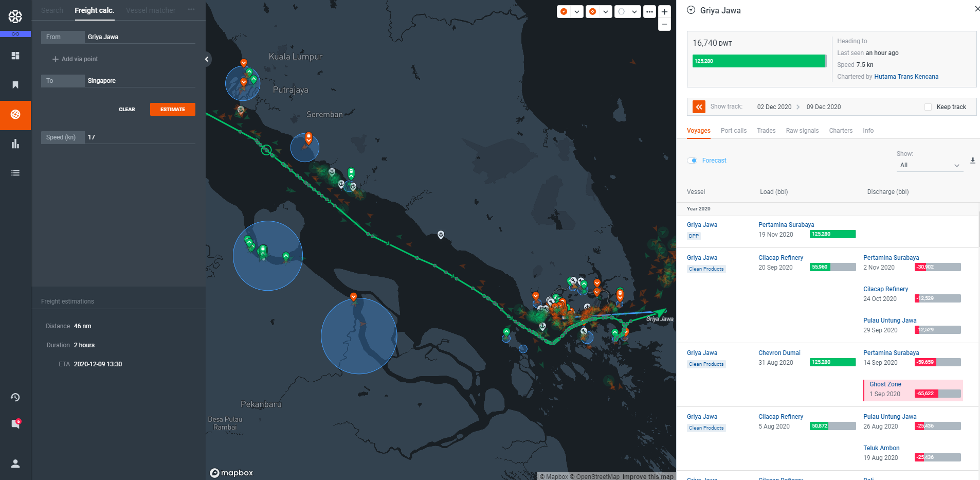
Task: Open dropdown beside diamond port layer button
Action: (606, 11)
